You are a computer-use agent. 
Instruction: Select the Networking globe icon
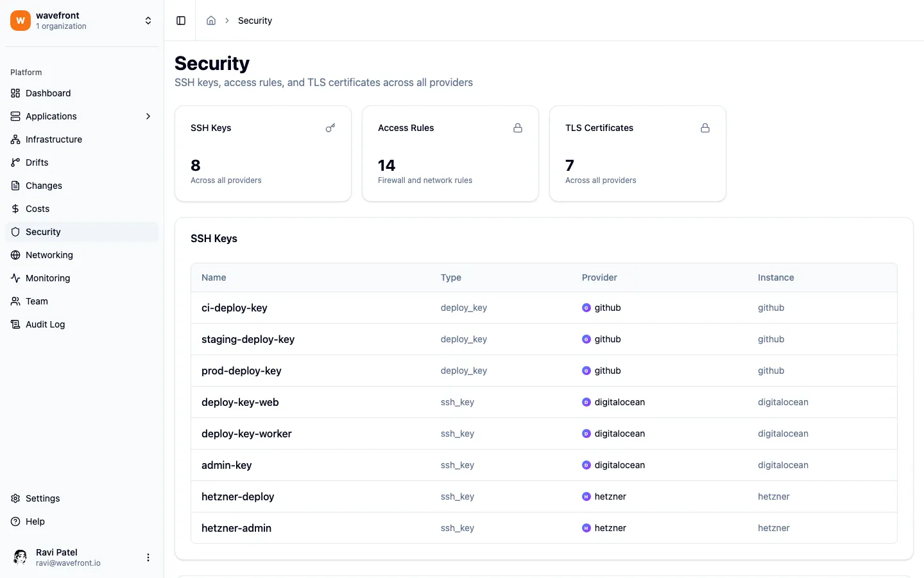14,255
